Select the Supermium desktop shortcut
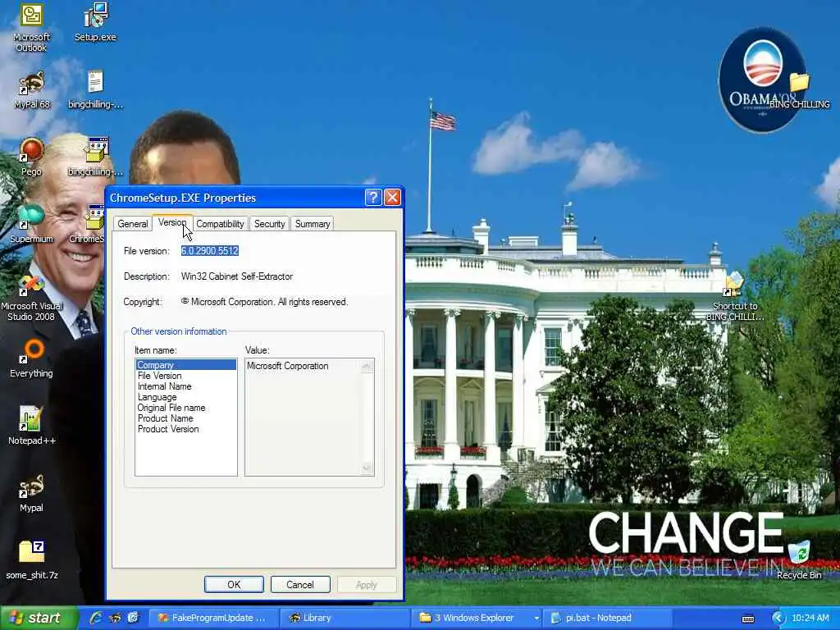The width and height of the screenshot is (840, 630). point(32,225)
